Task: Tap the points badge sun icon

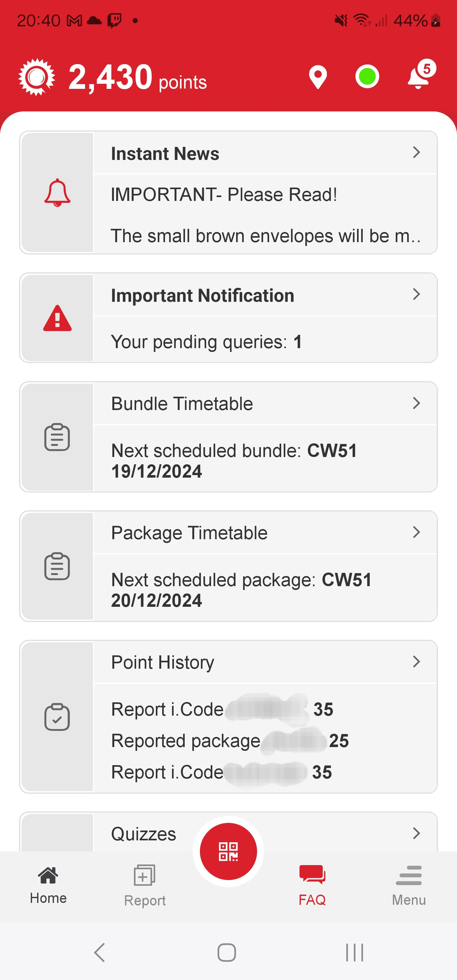Action: click(36, 77)
